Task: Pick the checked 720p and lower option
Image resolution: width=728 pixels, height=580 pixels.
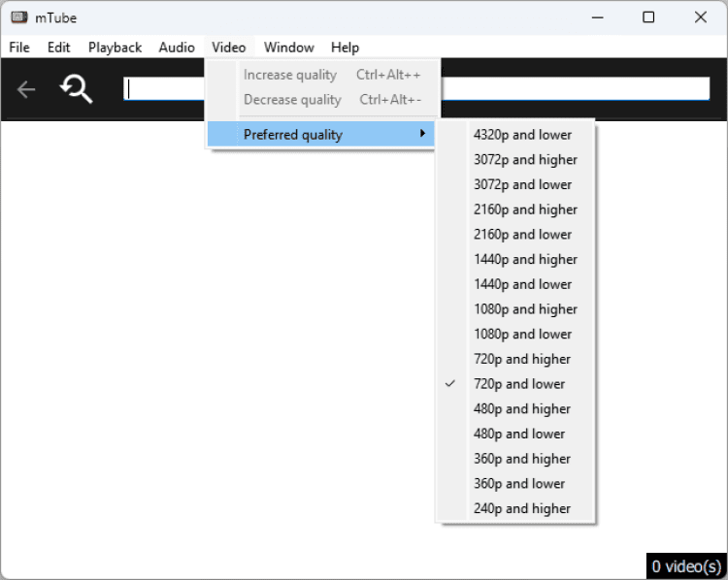Action: coord(515,384)
